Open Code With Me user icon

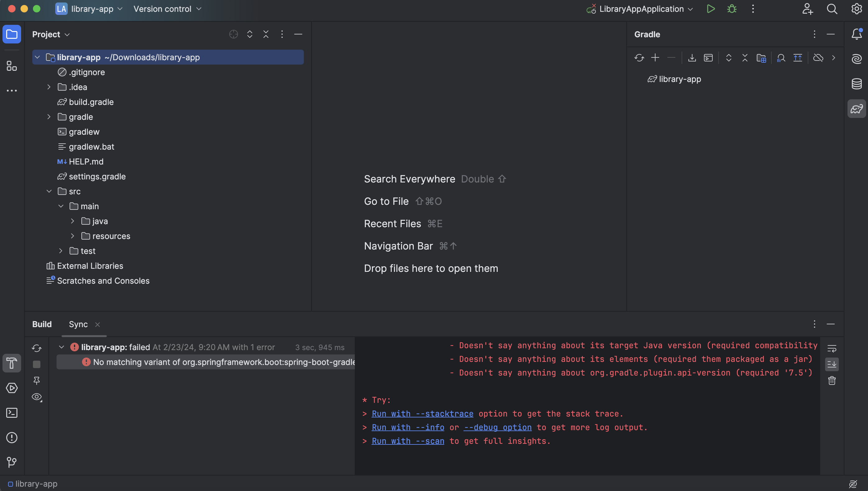click(x=807, y=9)
